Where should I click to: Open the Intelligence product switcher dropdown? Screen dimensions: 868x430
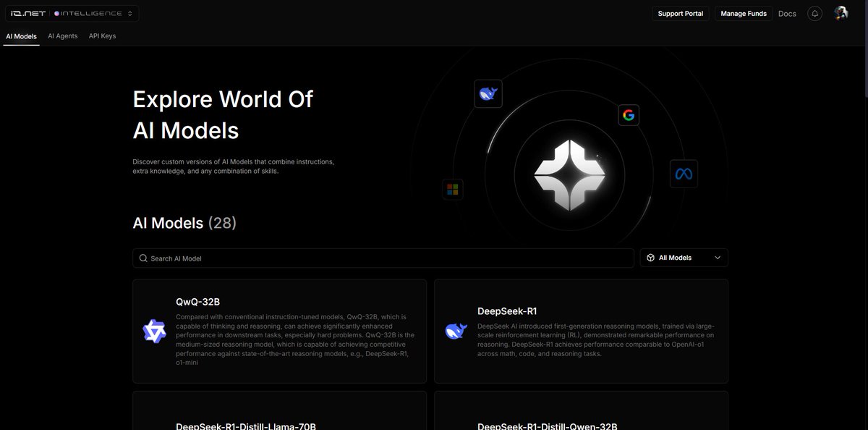pyautogui.click(x=94, y=13)
